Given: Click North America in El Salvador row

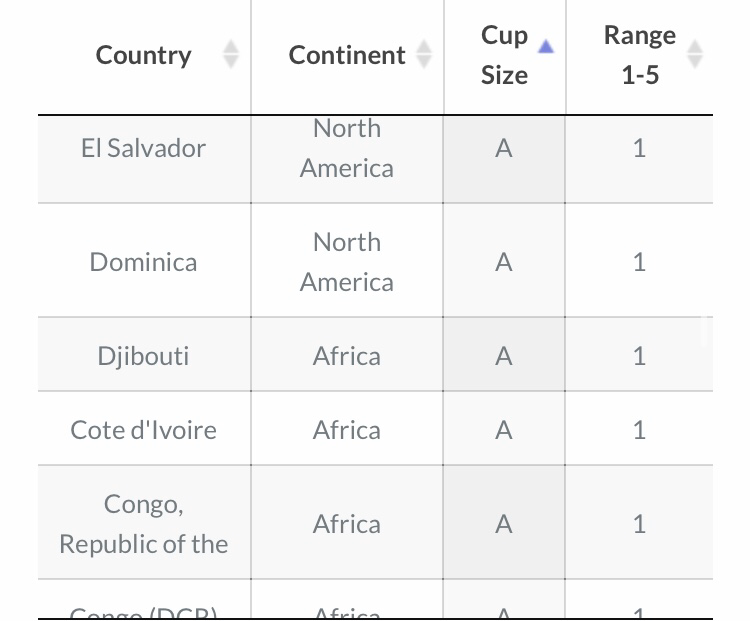Looking at the screenshot, I should click(347, 148).
